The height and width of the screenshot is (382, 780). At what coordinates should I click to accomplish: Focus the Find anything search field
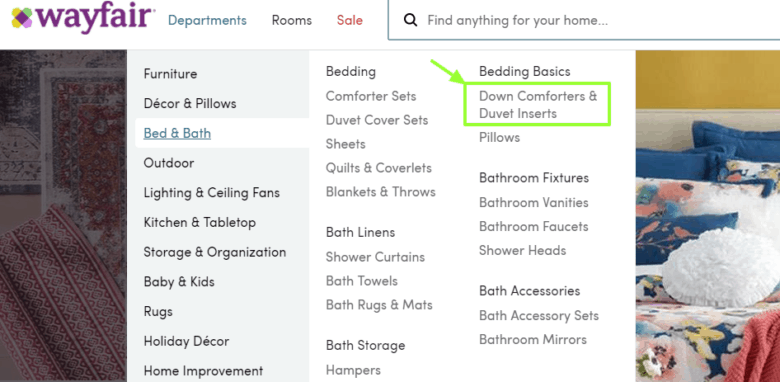click(585, 20)
